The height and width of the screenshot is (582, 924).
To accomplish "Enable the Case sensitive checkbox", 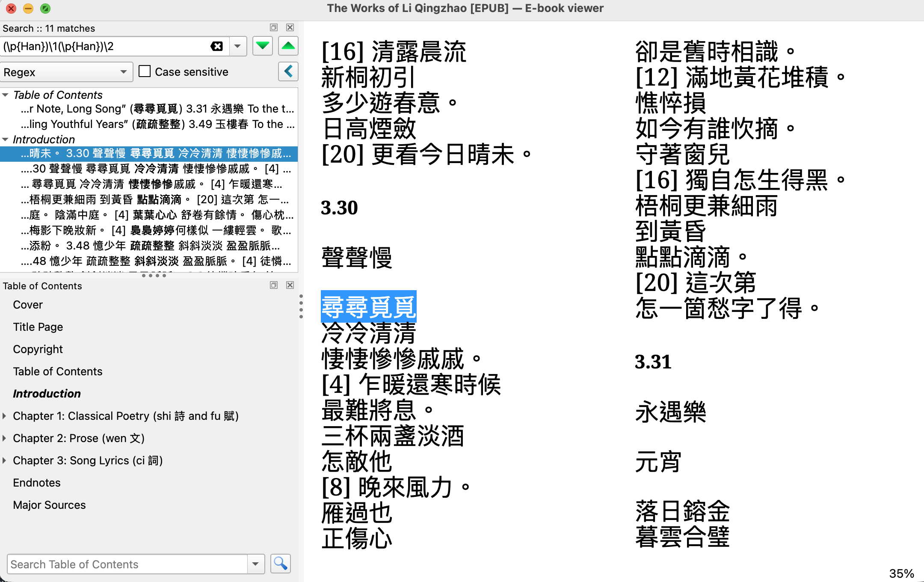I will point(145,71).
